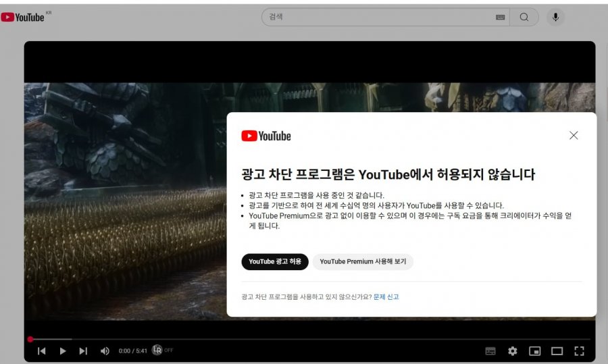Play the video with the play button
Image resolution: width=608 pixels, height=364 pixels.
point(62,350)
